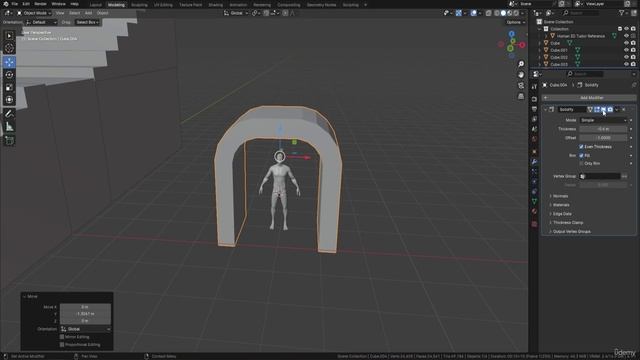Open the viewport Object menu
The width and height of the screenshot is (640, 360).
point(102,13)
